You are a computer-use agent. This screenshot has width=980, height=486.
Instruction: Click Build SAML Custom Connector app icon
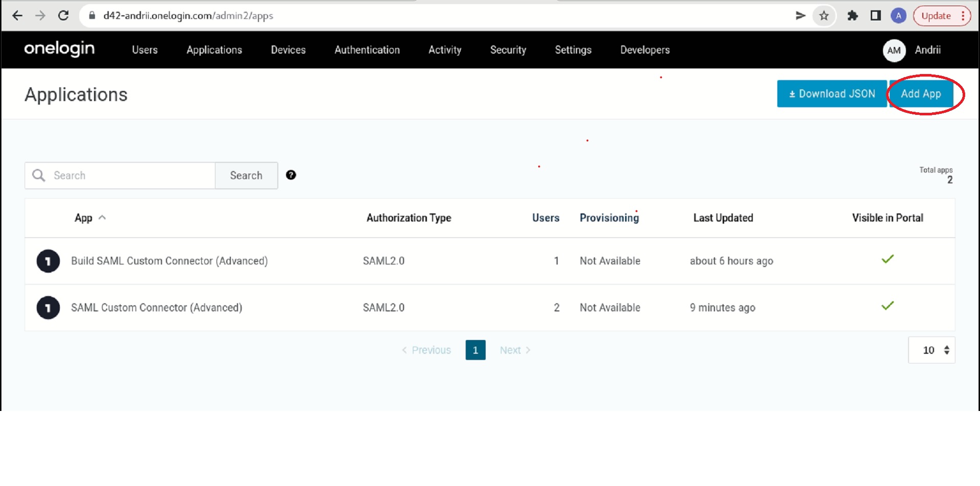(48, 261)
